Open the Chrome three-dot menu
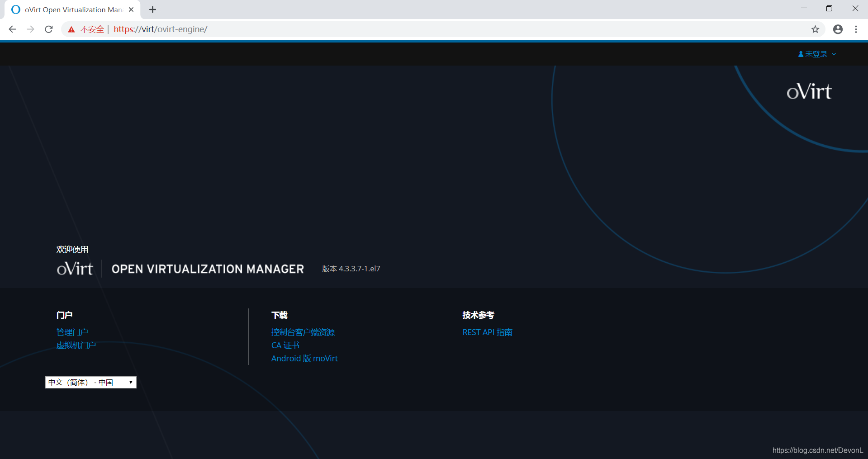Viewport: 868px width, 459px height. [x=856, y=29]
